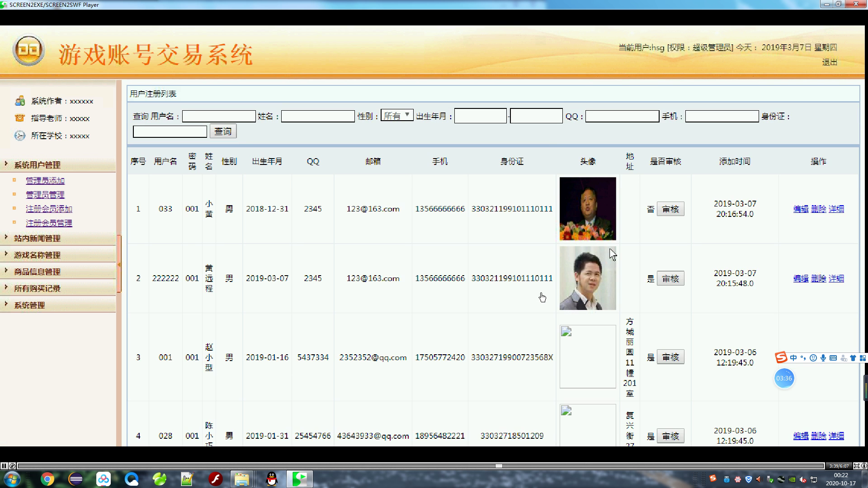Open Sogou emoji smiley panel
The image size is (868, 488).
point(813,358)
